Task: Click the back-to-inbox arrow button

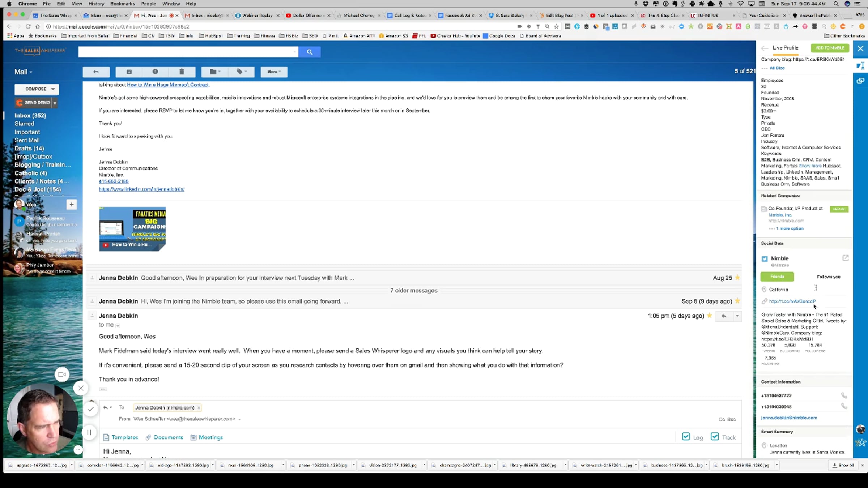Action: (96, 72)
